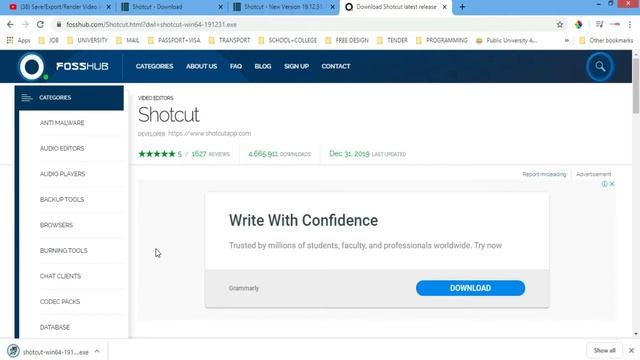Show the hidden bookmarks overflow chevron
The width and height of the screenshot is (640, 360).
pos(567,40)
